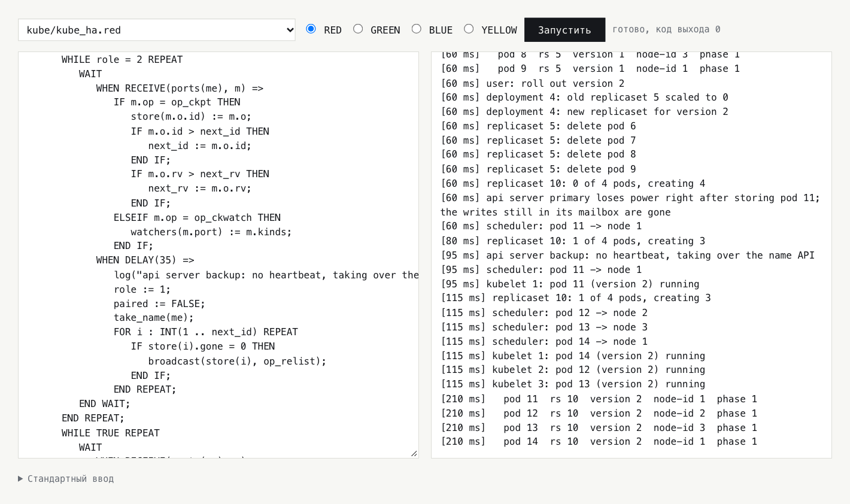Click output 'replicaset 5: delete pod 6'
Screen dimensions: 850x504
[x=538, y=126]
